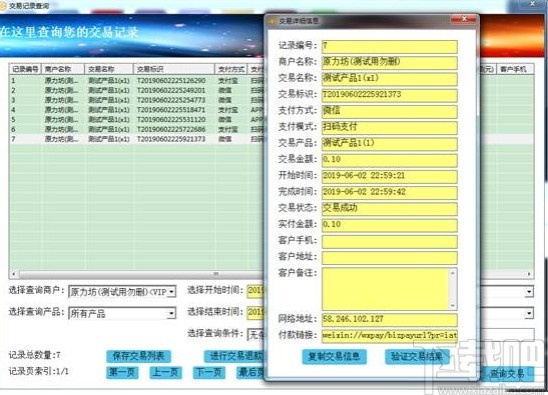548x395 pixels.
Task: Go to 下一页 in query window
Action: coord(209,372)
